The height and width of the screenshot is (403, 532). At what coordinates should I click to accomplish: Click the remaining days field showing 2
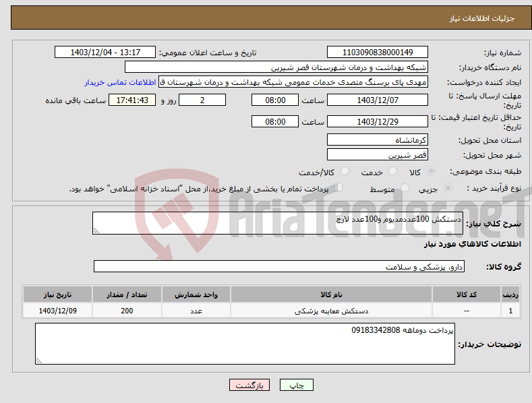(202, 100)
